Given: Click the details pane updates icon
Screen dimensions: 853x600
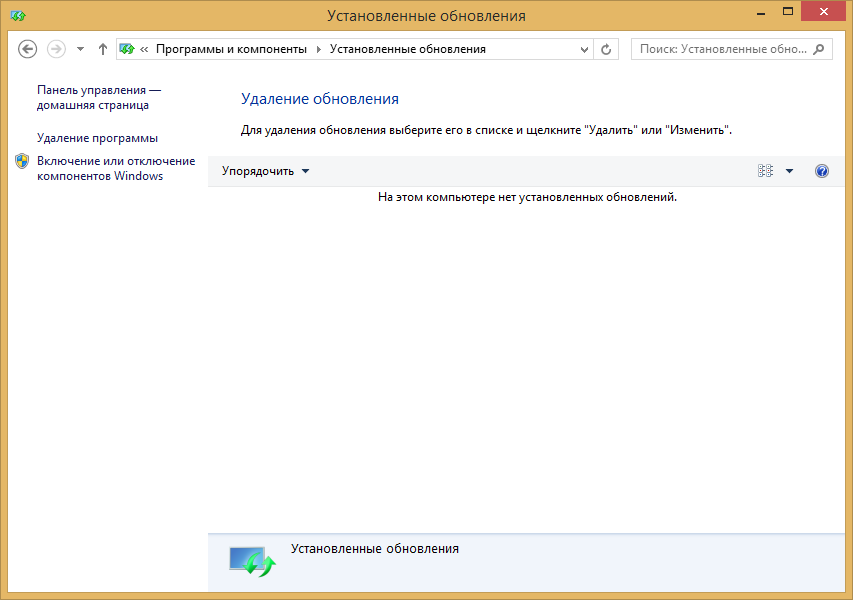Looking at the screenshot, I should tap(252, 561).
